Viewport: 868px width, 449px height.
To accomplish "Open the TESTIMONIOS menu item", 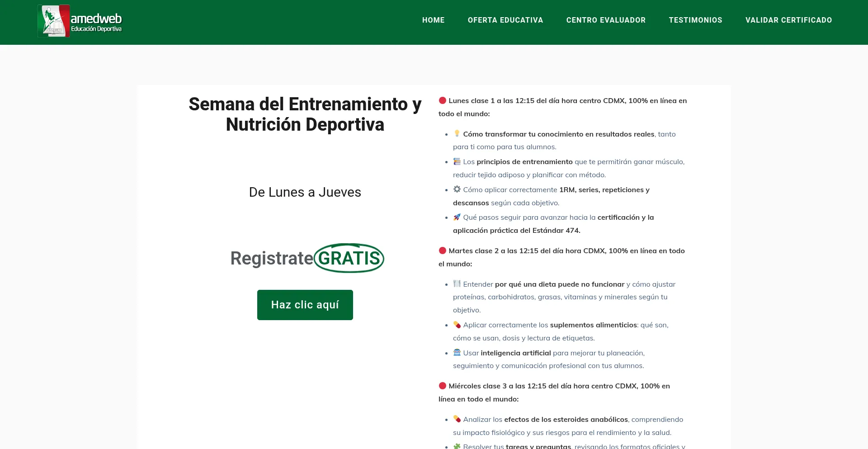I will [x=695, y=20].
